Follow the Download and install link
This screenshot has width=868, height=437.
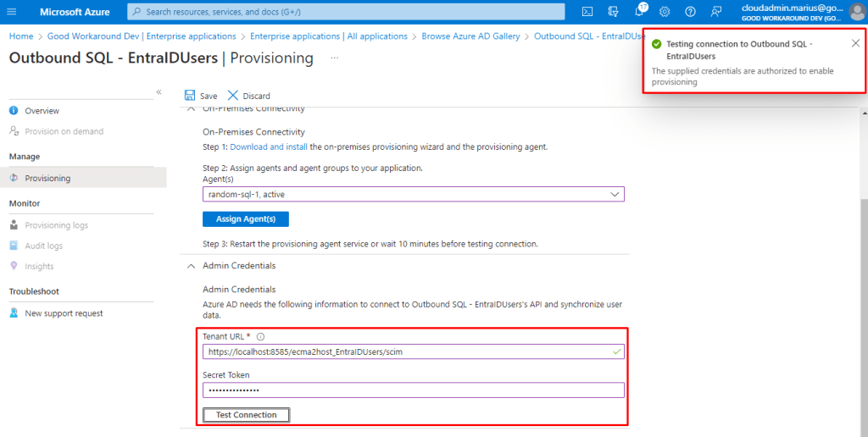pyautogui.click(x=269, y=147)
